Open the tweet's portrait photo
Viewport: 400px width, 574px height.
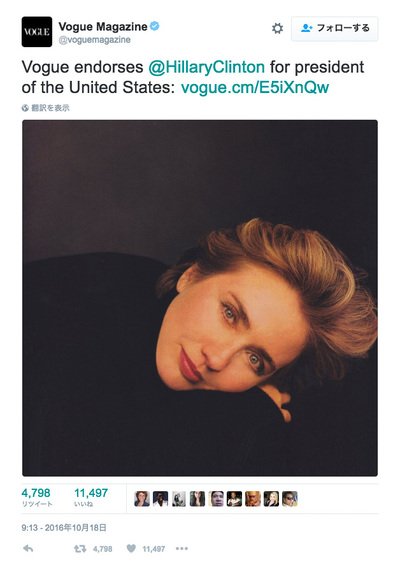coord(200,298)
